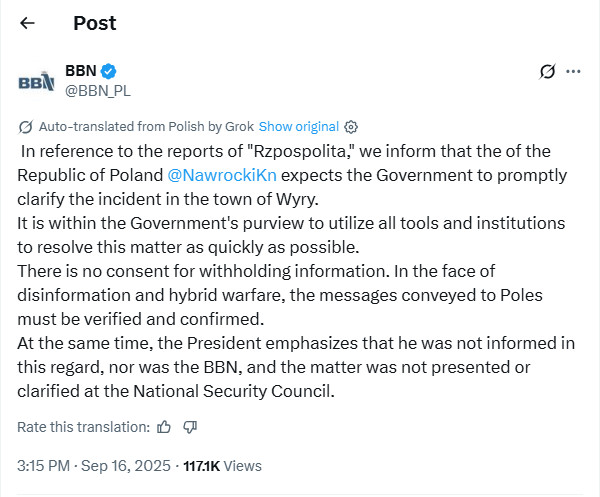Click the Rate this translation label
Viewport: 600px width, 497px height.
pyautogui.click(x=83, y=427)
